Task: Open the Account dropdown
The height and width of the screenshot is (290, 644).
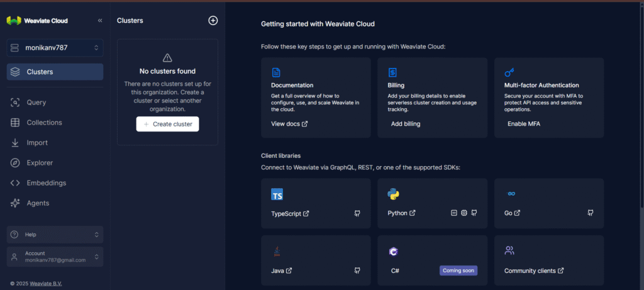Action: pos(55,257)
